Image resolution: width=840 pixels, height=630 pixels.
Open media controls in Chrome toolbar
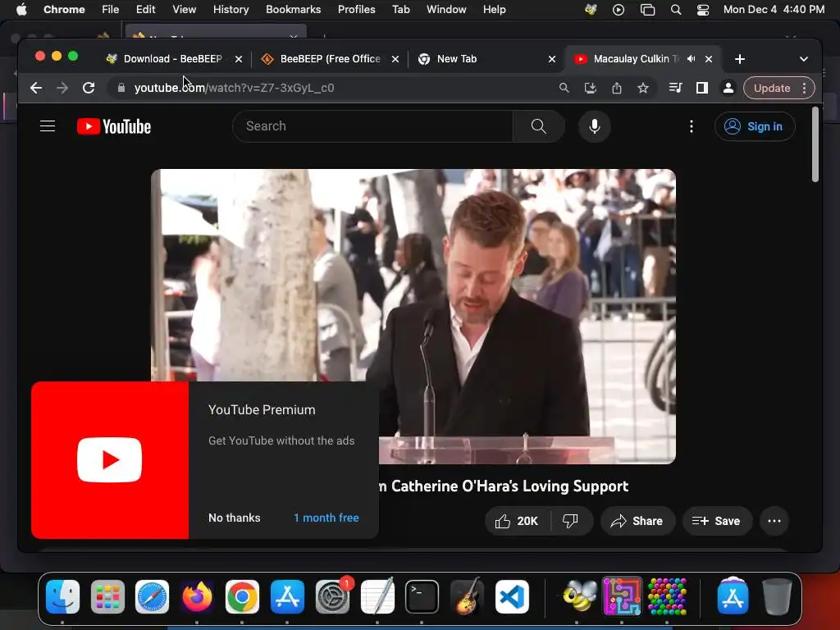[676, 88]
